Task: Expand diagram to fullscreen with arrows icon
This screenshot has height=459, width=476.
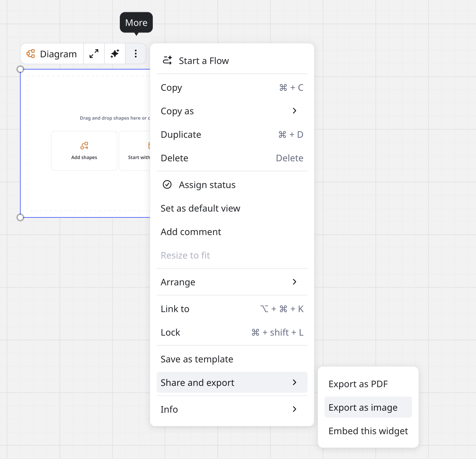Action: (94, 54)
